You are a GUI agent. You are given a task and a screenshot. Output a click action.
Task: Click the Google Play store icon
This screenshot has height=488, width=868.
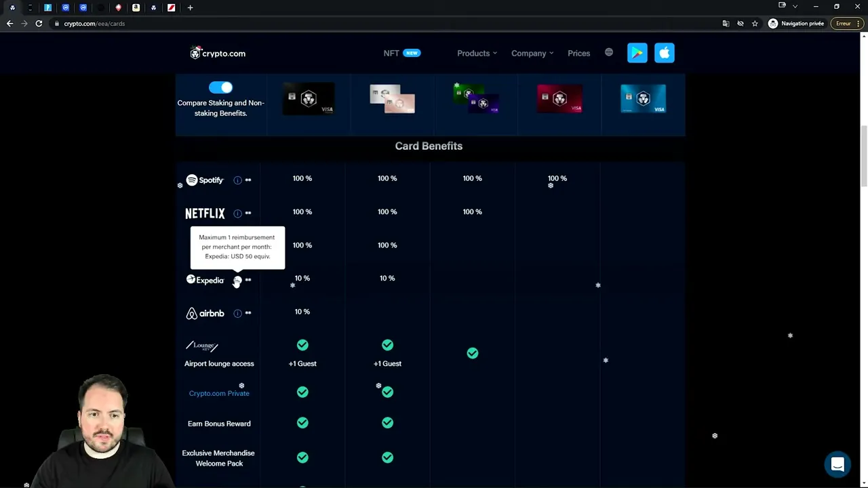tap(637, 53)
